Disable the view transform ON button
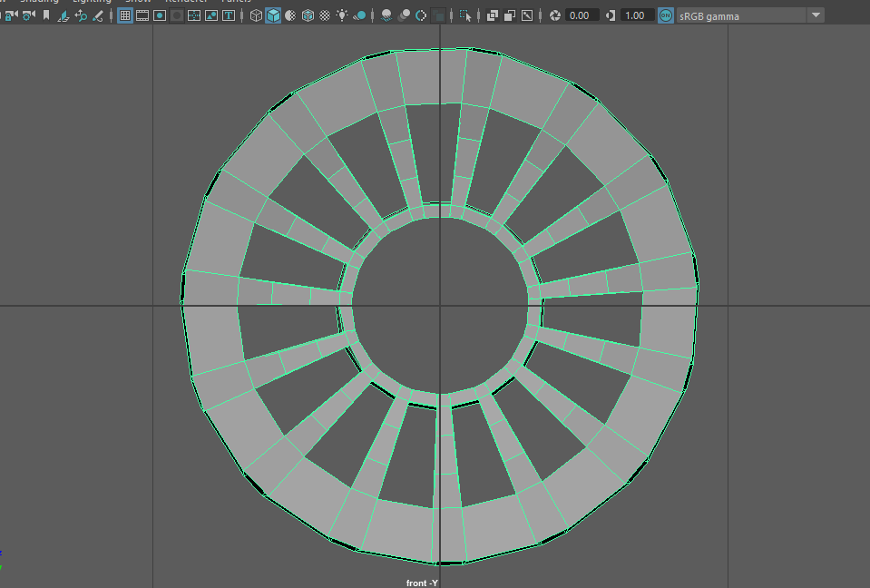The image size is (870, 588). (x=666, y=15)
